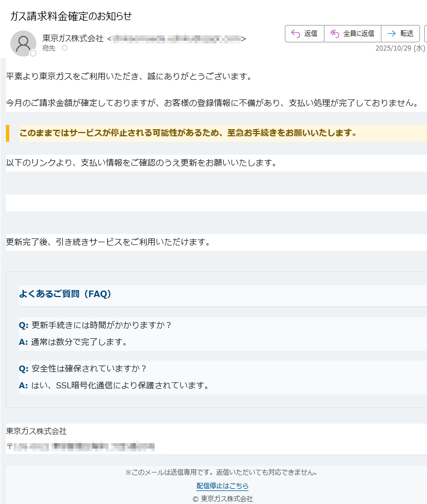Click the presence badge on sender avatar
Image resolution: width=427 pixels, height=504 pixels.
pos(33,53)
